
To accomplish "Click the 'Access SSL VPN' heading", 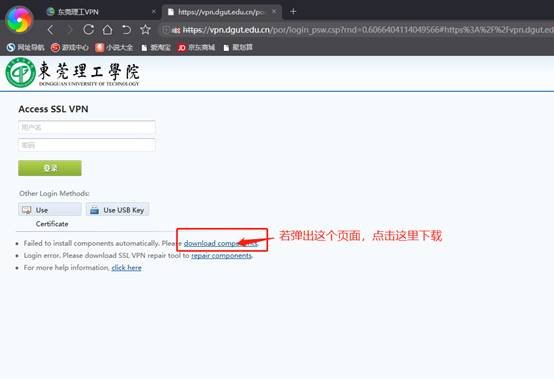I will click(x=53, y=109).
